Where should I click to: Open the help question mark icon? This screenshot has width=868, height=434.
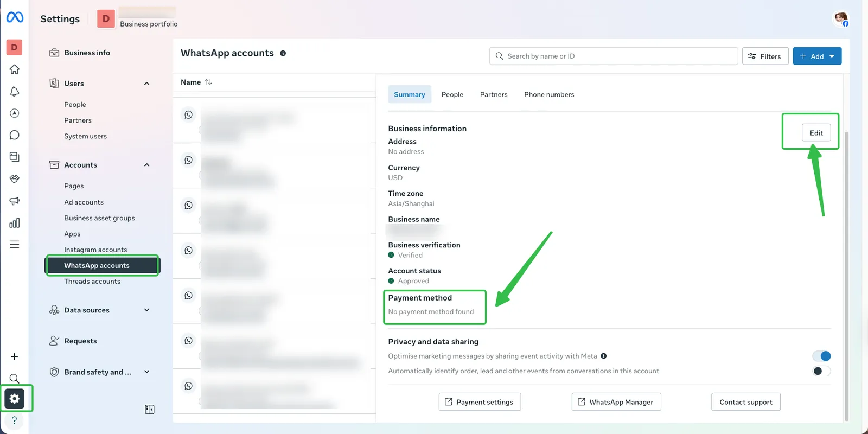tap(15, 420)
